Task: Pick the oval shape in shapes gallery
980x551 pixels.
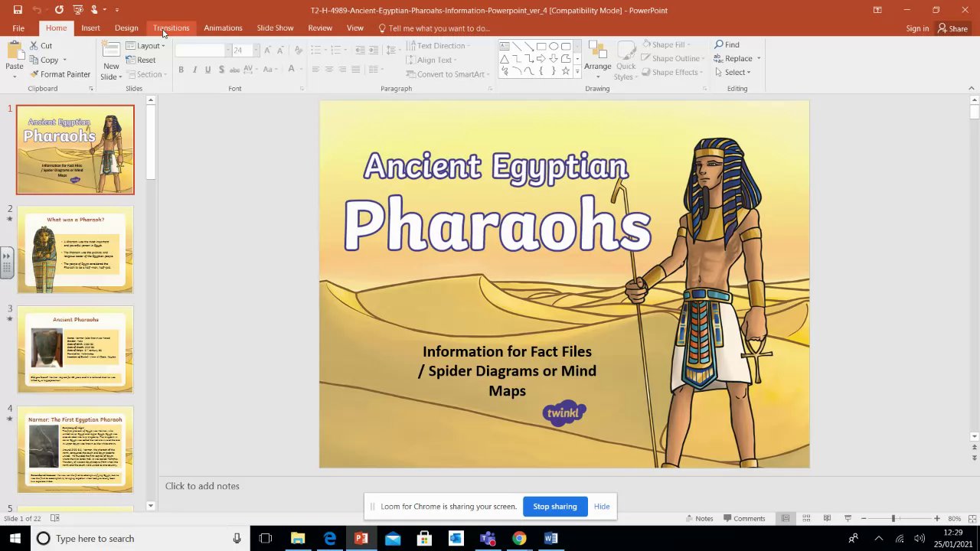Action: pos(554,46)
